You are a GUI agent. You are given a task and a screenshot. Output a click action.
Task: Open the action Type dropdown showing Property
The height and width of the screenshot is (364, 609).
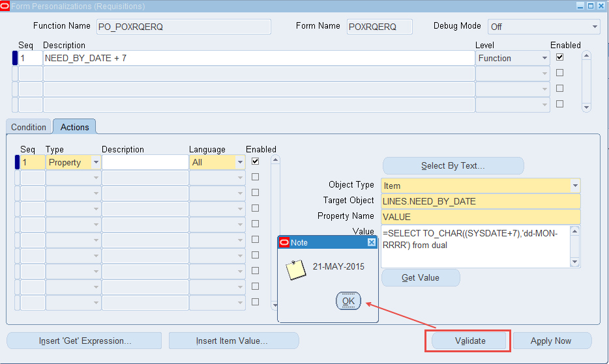pos(96,162)
